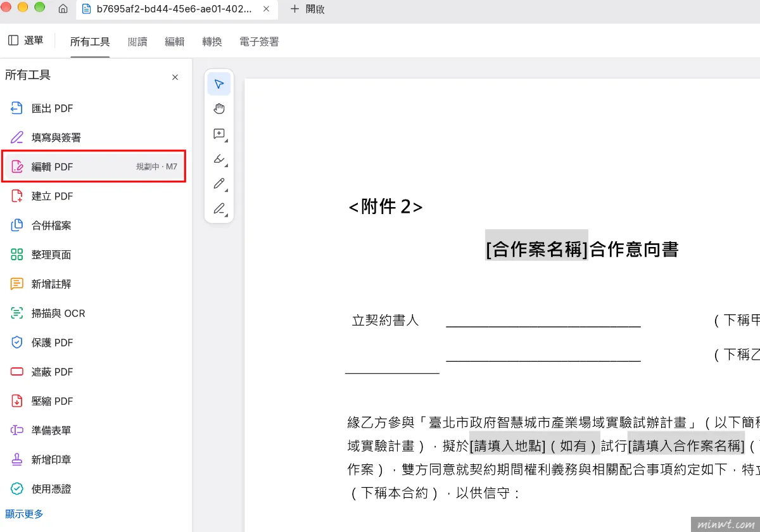The height and width of the screenshot is (532, 760).
Task: Switch to the 轉換 tab
Action: [x=212, y=42]
